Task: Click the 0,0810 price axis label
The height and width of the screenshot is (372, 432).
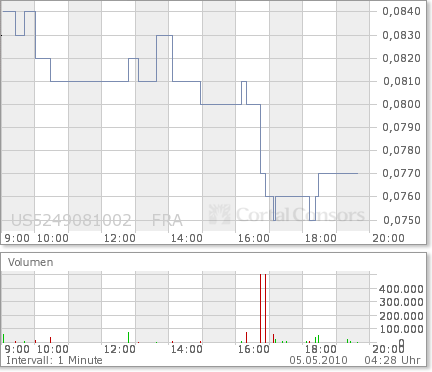Action: pyautogui.click(x=402, y=81)
